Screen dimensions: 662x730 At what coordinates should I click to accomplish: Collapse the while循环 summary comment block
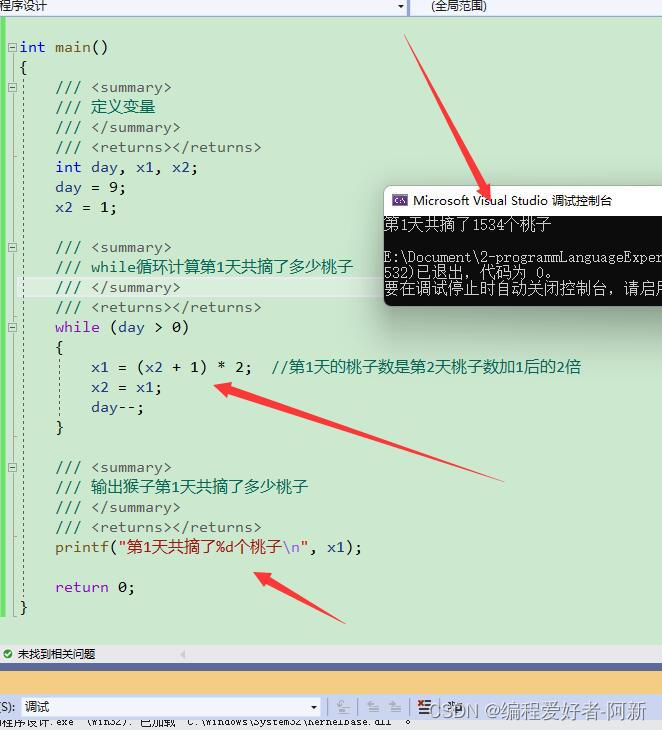coord(13,247)
